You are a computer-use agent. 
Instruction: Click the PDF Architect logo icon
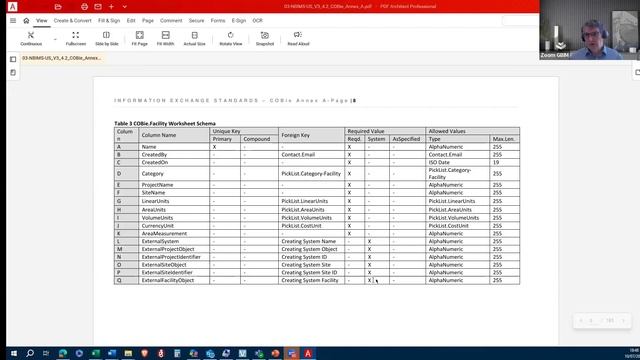click(13, 6)
